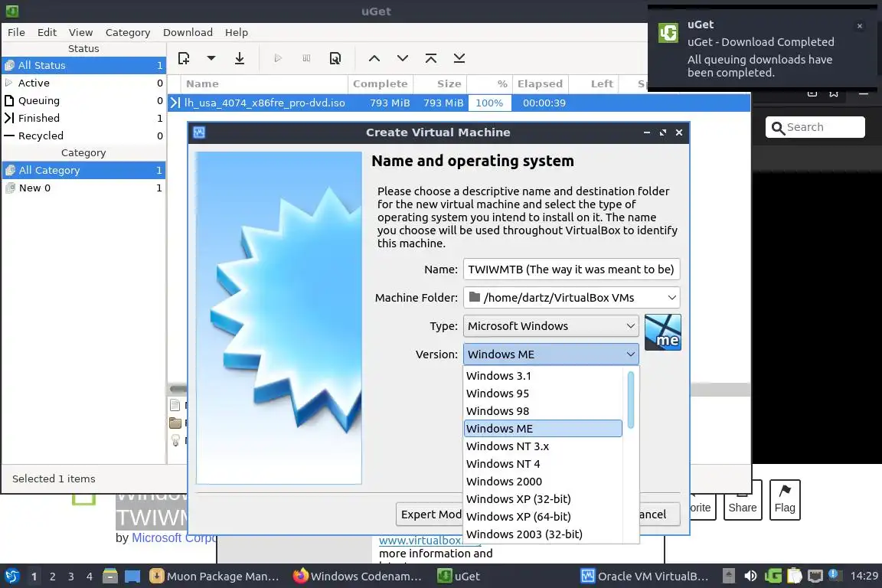Click the 100% progress cell of the download
The width and height of the screenshot is (882, 588).
489,103
